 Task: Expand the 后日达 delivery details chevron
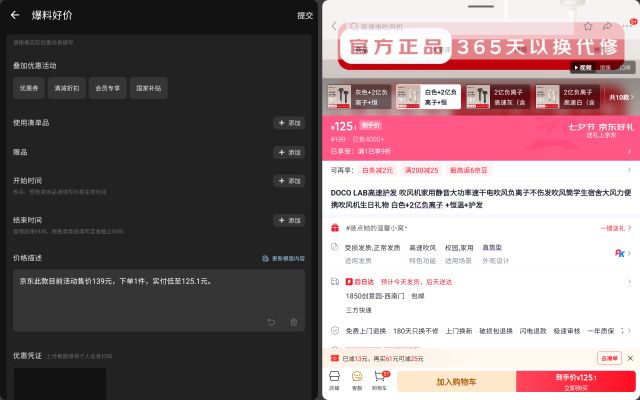629,281
